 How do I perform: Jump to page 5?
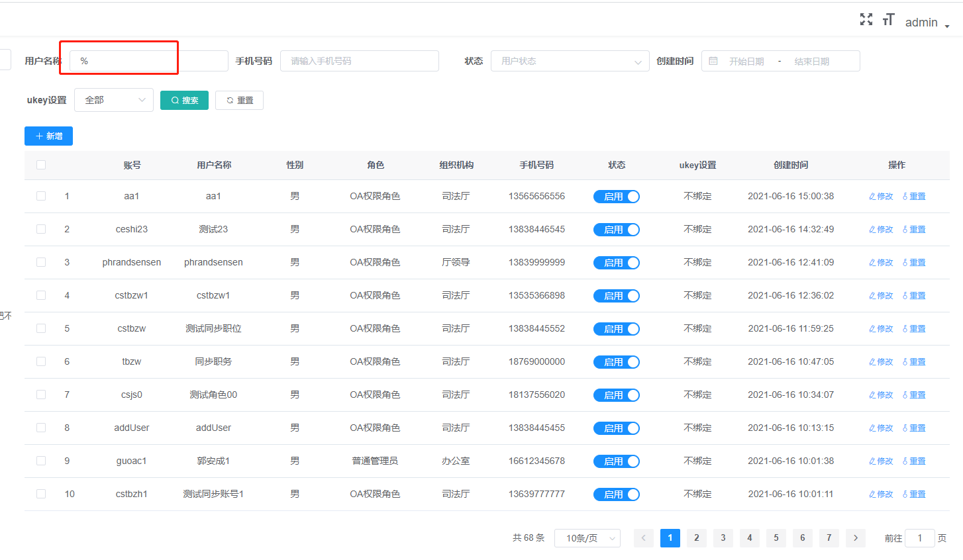coord(776,538)
